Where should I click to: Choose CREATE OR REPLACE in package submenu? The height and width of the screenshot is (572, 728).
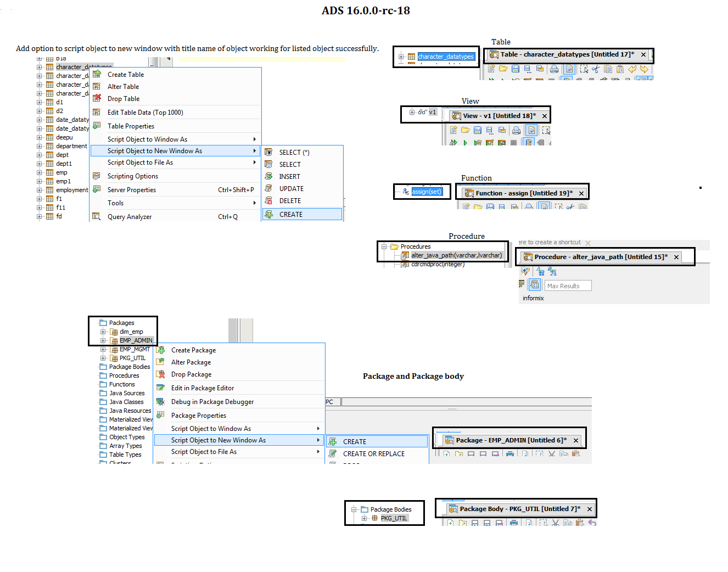(x=377, y=453)
